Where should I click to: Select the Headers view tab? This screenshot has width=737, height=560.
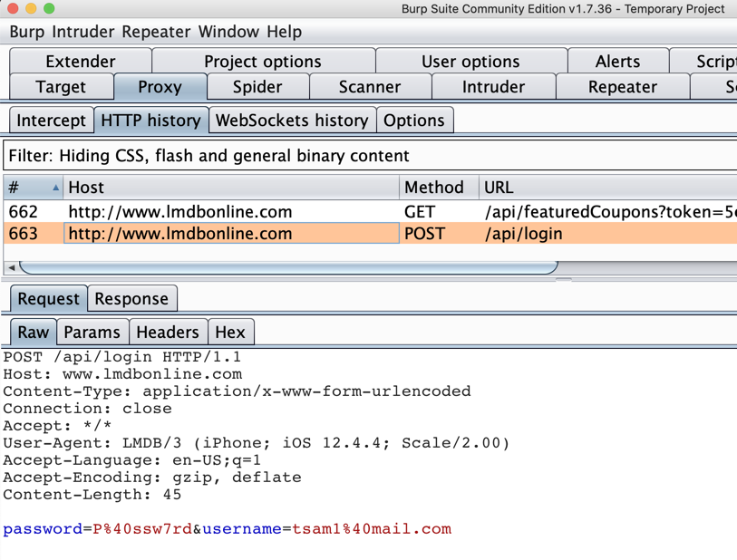(168, 333)
